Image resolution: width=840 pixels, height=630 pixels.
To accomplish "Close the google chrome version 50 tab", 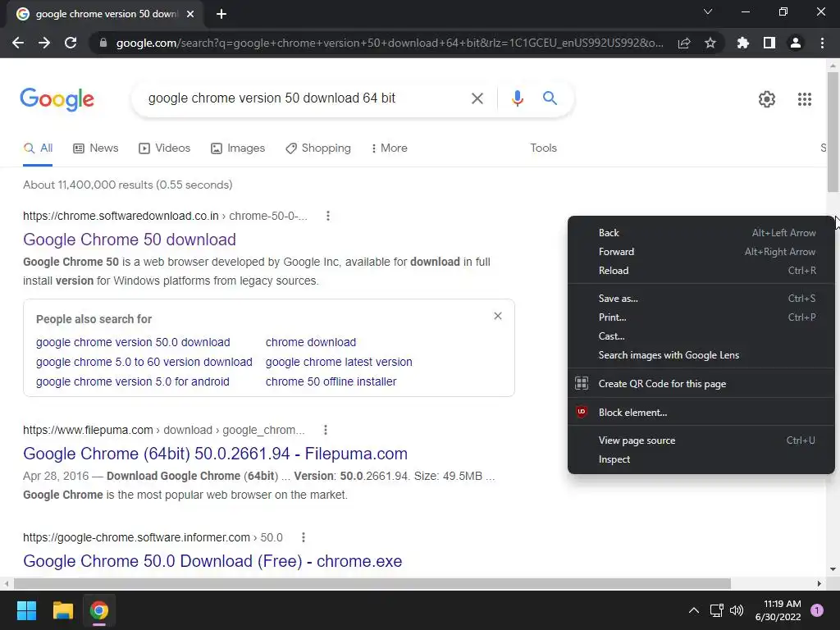I will (x=190, y=14).
